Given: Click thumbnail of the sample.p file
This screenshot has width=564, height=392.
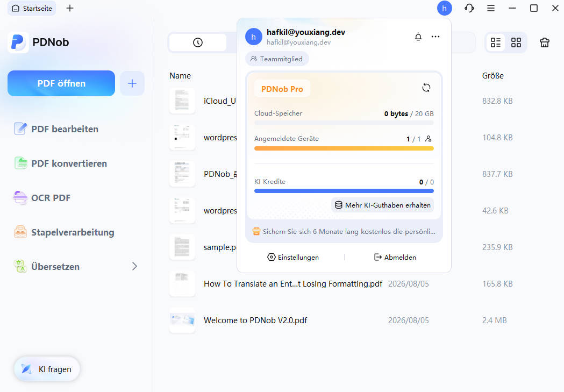Looking at the screenshot, I should (182, 247).
